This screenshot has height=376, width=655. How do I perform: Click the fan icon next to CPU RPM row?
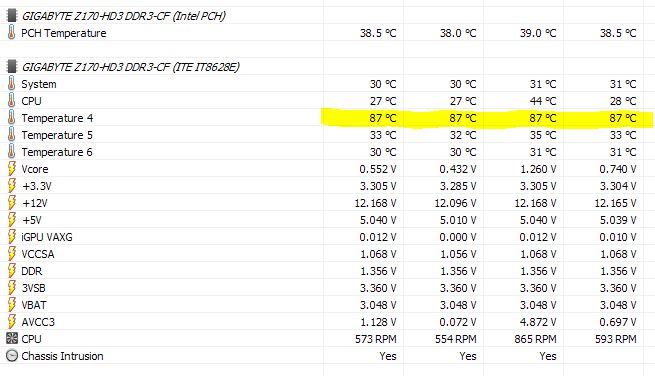pyautogui.click(x=12, y=338)
